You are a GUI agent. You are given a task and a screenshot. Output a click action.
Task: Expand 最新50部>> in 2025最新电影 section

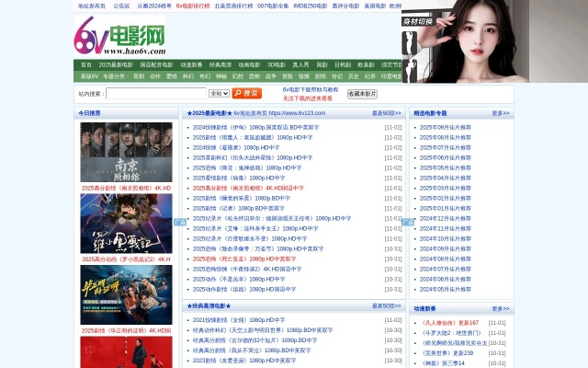[x=386, y=113]
